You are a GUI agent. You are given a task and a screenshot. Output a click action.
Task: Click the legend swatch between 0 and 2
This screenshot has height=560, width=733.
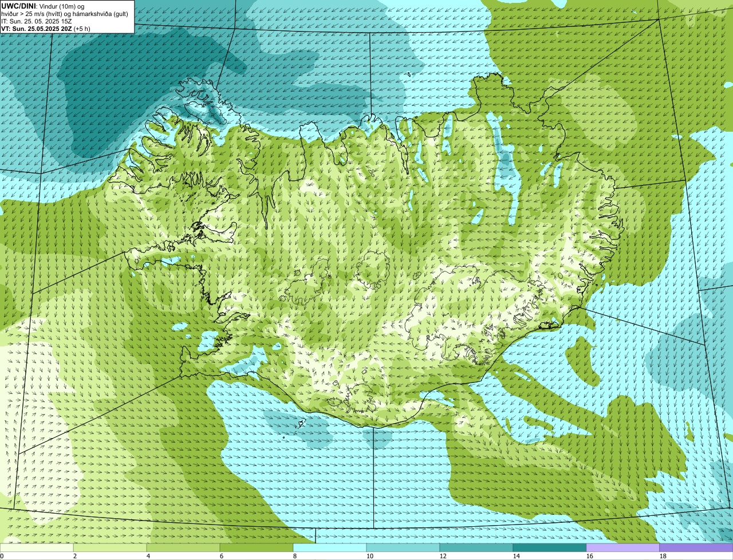[x=37, y=548]
